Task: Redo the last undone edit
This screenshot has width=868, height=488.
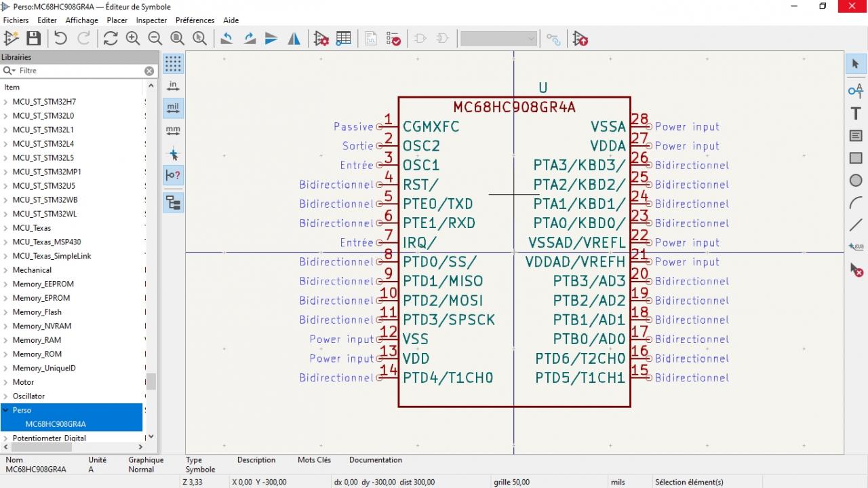Action: click(83, 39)
